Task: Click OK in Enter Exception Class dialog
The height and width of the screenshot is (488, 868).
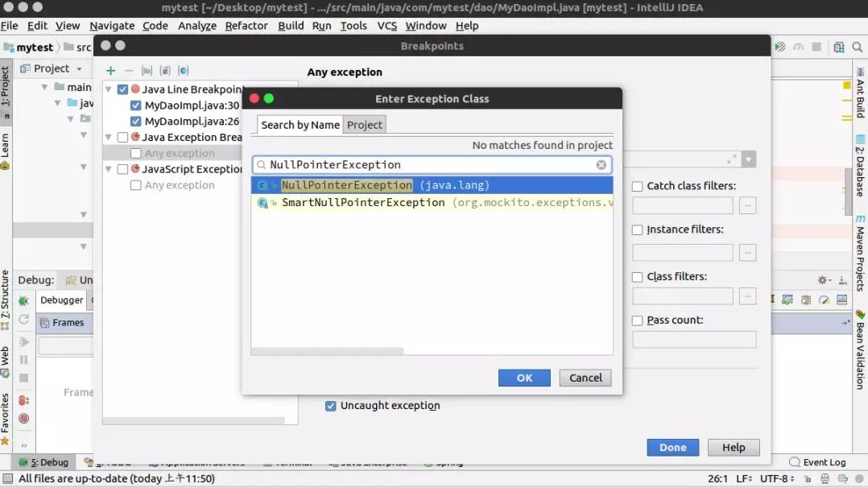Action: coord(524,378)
